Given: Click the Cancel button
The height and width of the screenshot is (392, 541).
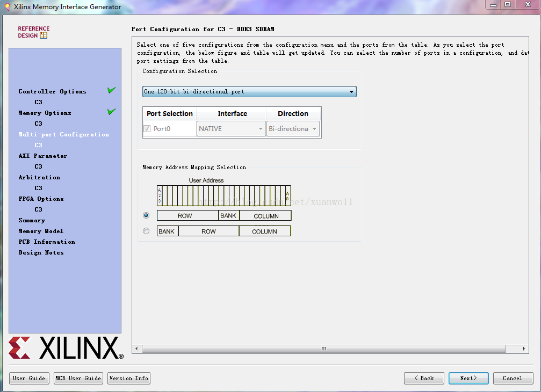Looking at the screenshot, I should tap(513, 378).
